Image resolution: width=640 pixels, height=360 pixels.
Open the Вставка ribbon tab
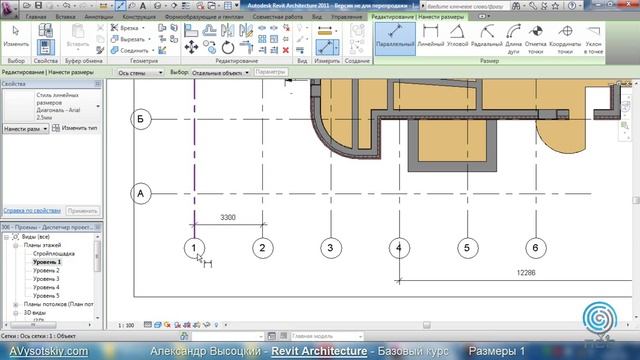[x=65, y=17]
